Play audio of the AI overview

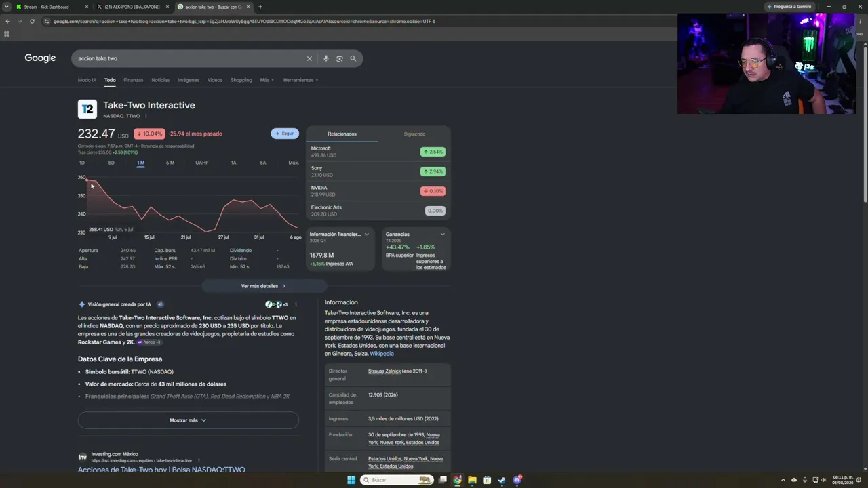pos(160,304)
